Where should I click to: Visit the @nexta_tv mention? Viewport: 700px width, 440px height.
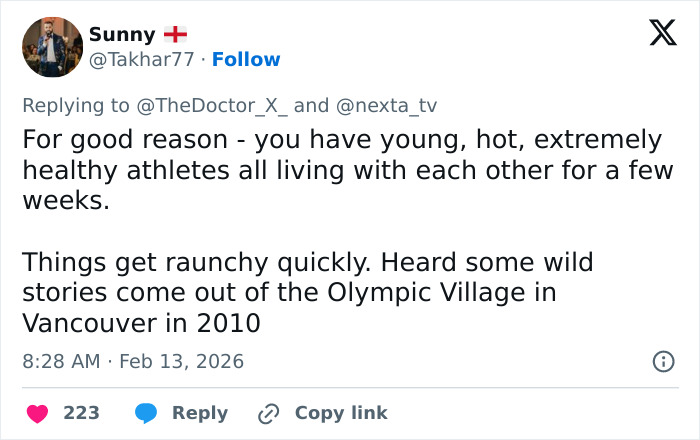(385, 105)
